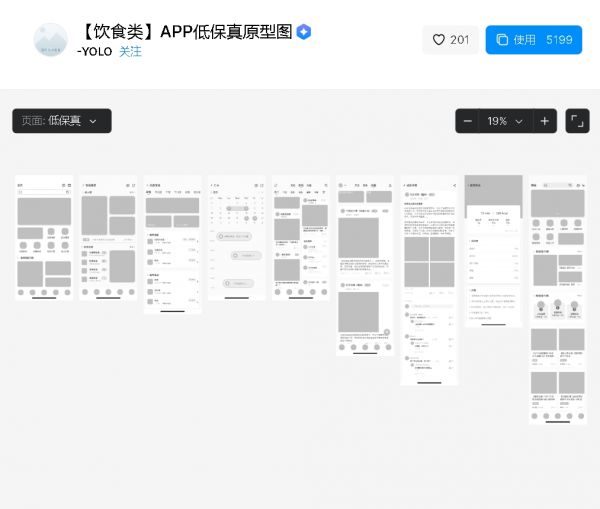Select the eighth frame with header image
Image resolution: width=600 pixels, height=509 pixels.
coord(493,250)
